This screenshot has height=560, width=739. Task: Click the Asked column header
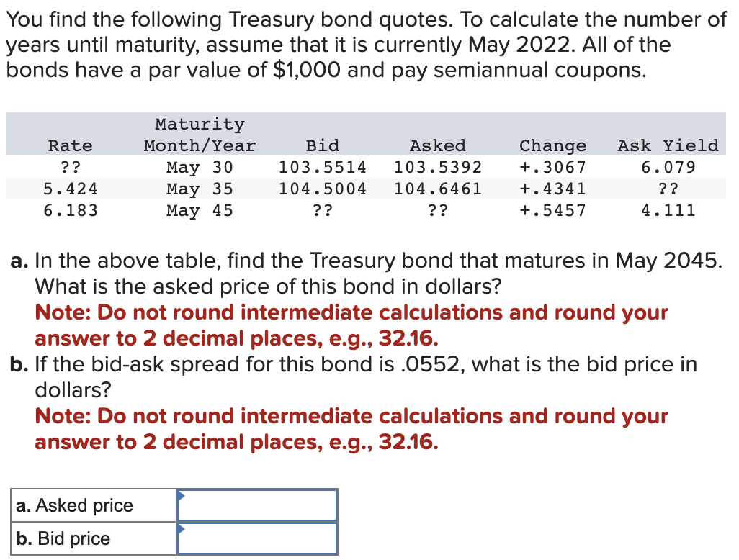(x=437, y=145)
